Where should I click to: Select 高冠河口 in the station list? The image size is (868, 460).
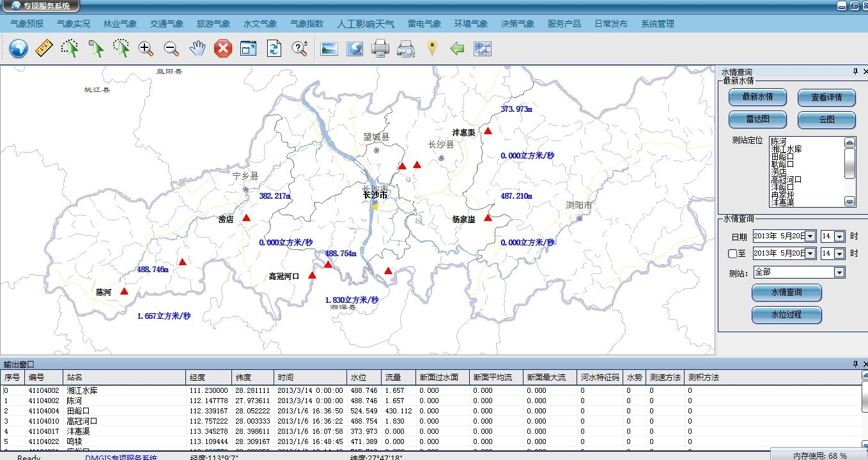pyautogui.click(x=786, y=180)
